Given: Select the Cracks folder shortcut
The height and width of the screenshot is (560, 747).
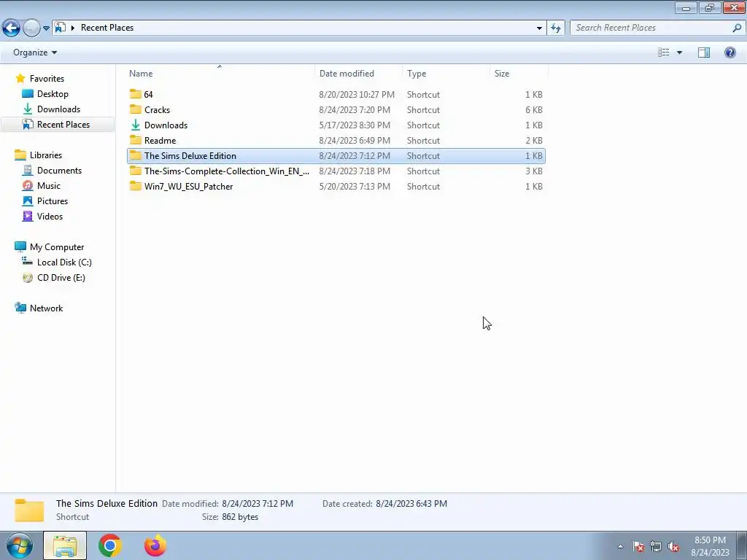Looking at the screenshot, I should click(x=336, y=110).
